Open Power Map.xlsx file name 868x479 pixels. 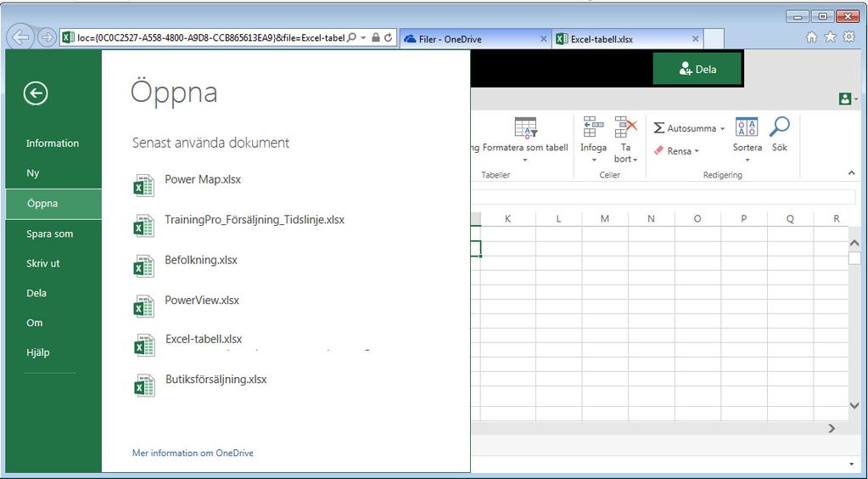[203, 180]
